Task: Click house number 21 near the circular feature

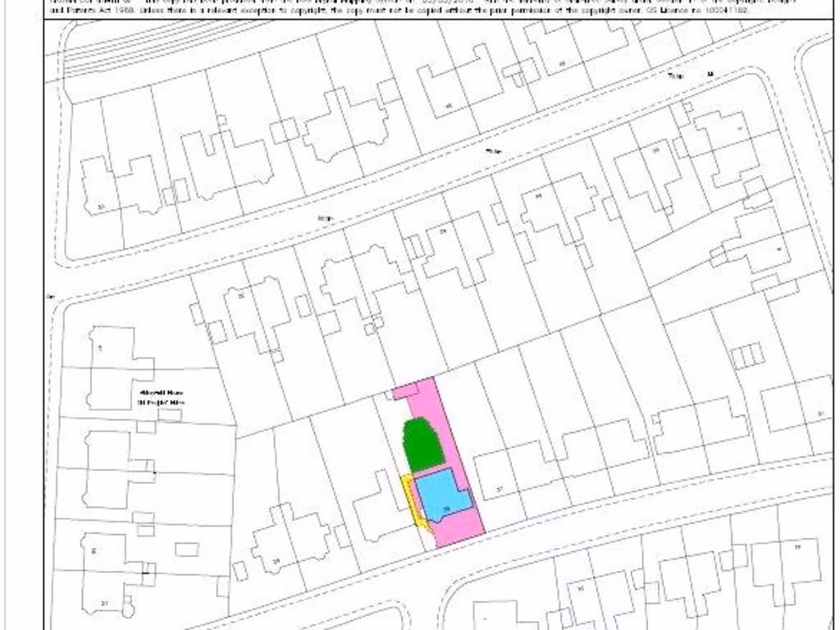Action: click(105, 604)
